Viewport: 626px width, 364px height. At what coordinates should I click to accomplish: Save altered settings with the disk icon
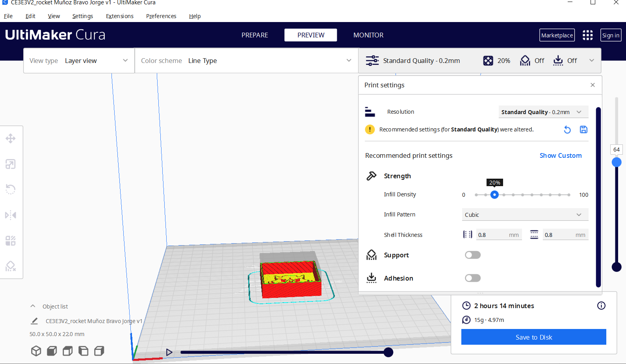pos(584,129)
